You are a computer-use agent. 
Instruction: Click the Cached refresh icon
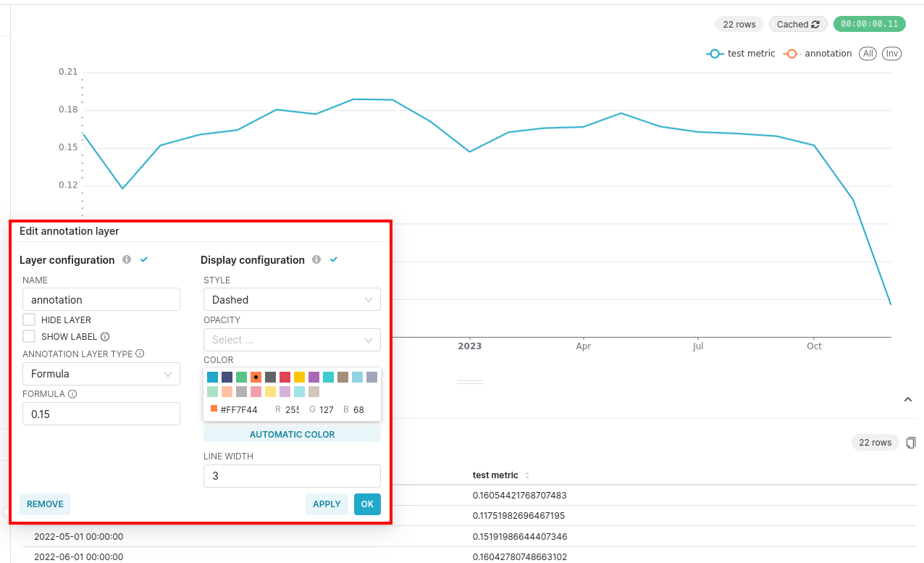pyautogui.click(x=815, y=25)
